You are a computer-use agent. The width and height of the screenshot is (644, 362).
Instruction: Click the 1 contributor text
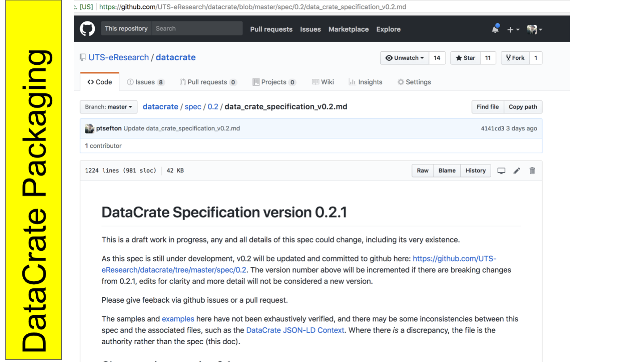coord(103,146)
